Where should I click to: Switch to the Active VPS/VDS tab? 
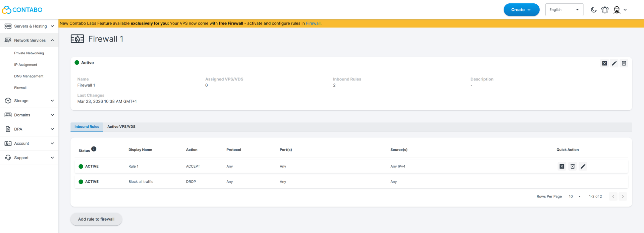(x=121, y=127)
